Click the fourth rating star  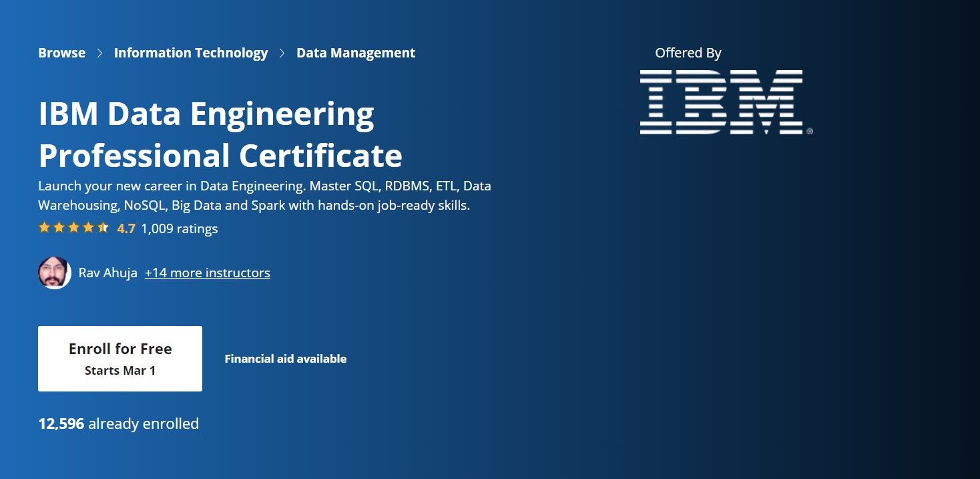88,228
